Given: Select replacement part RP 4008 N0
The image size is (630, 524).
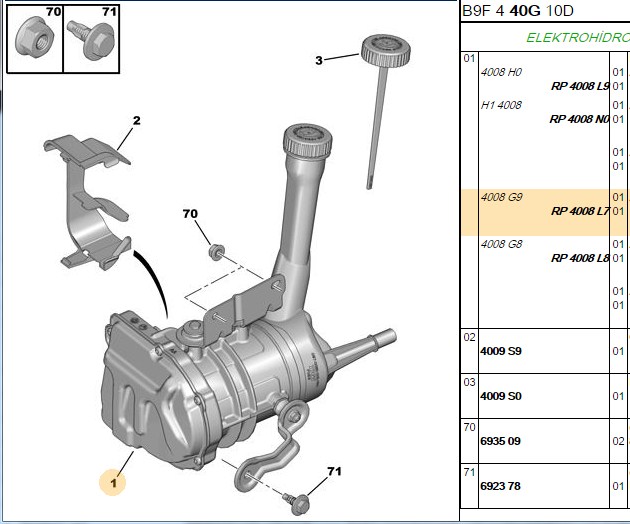Looking at the screenshot, I should (x=579, y=119).
